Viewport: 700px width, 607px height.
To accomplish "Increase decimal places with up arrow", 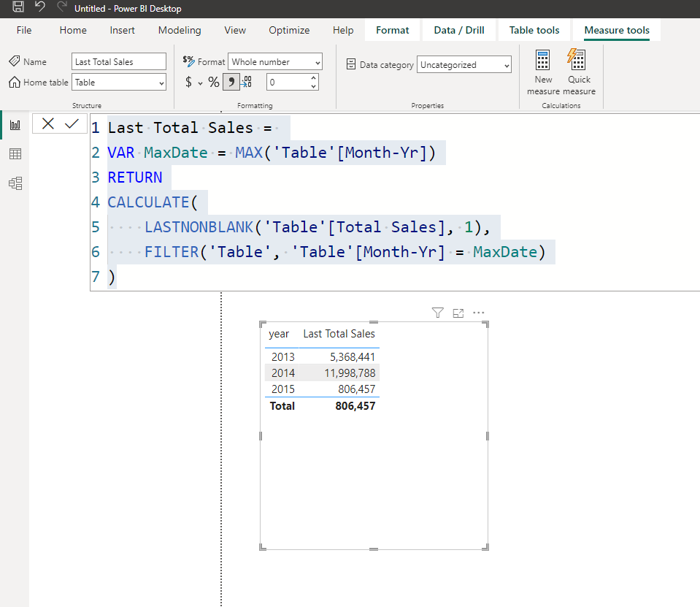I will 313,78.
